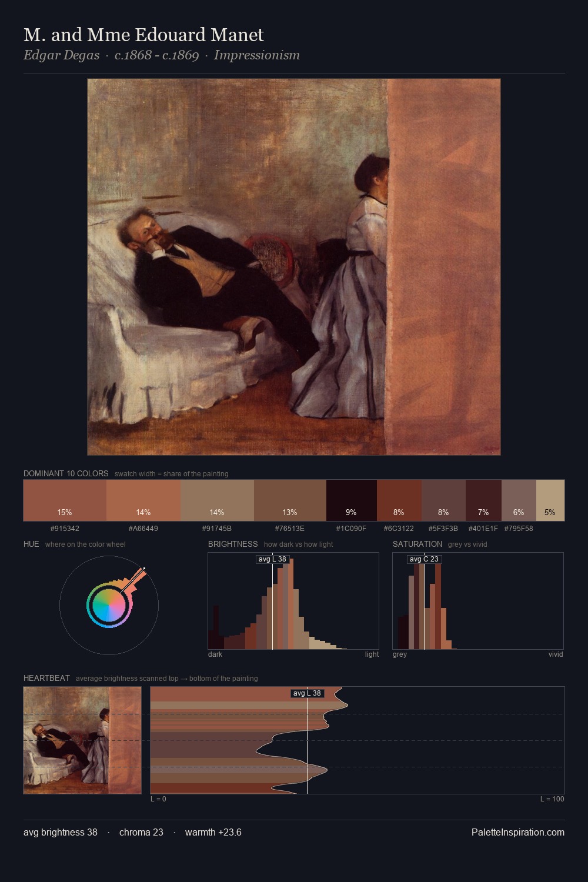The height and width of the screenshot is (882, 588).
Task: Click the hex code #795F58 label
Action: 519,529
